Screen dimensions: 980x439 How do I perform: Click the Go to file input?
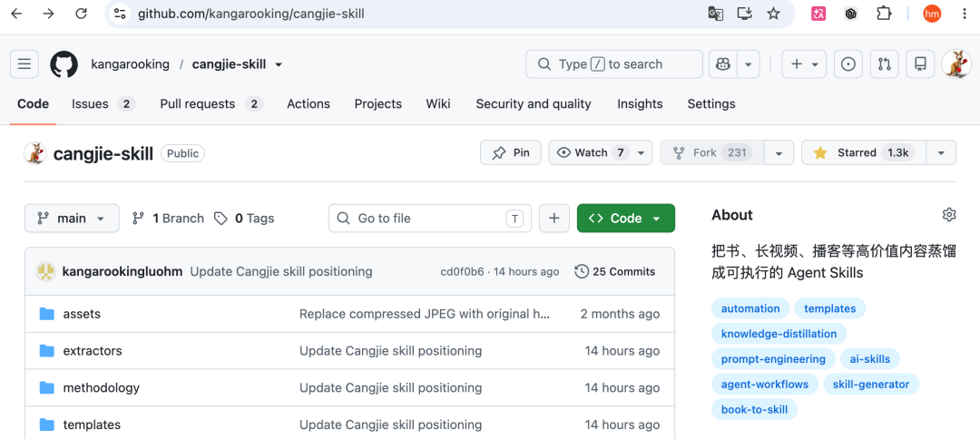click(430, 218)
